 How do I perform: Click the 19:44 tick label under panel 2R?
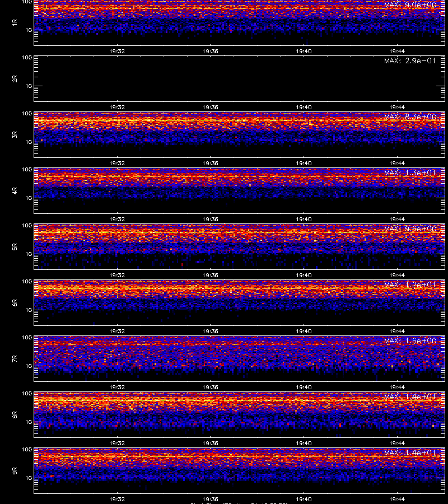[x=397, y=108]
